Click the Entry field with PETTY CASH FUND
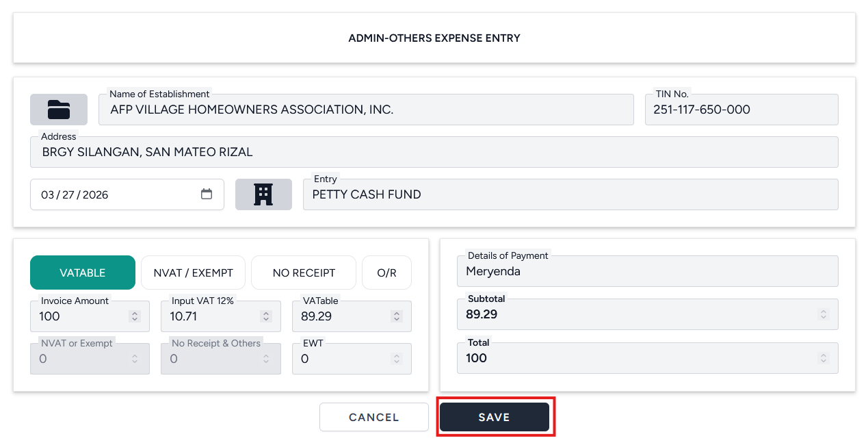The width and height of the screenshot is (868, 443). [x=570, y=194]
